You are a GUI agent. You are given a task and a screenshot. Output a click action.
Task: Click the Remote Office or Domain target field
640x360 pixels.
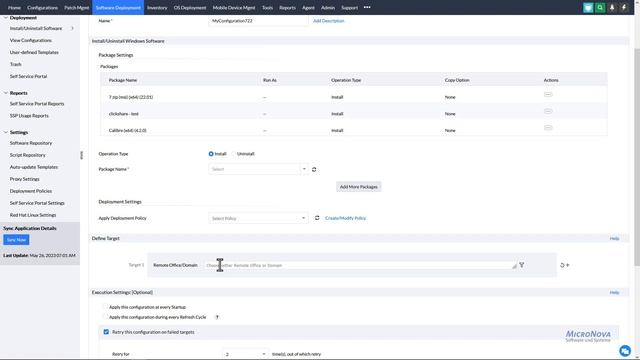coord(360,265)
